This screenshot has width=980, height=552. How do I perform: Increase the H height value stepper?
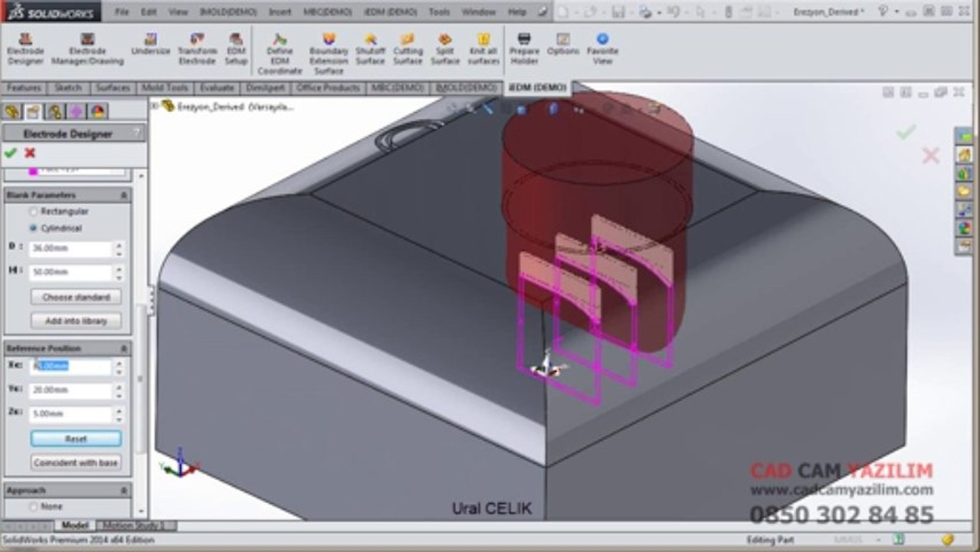point(119,269)
